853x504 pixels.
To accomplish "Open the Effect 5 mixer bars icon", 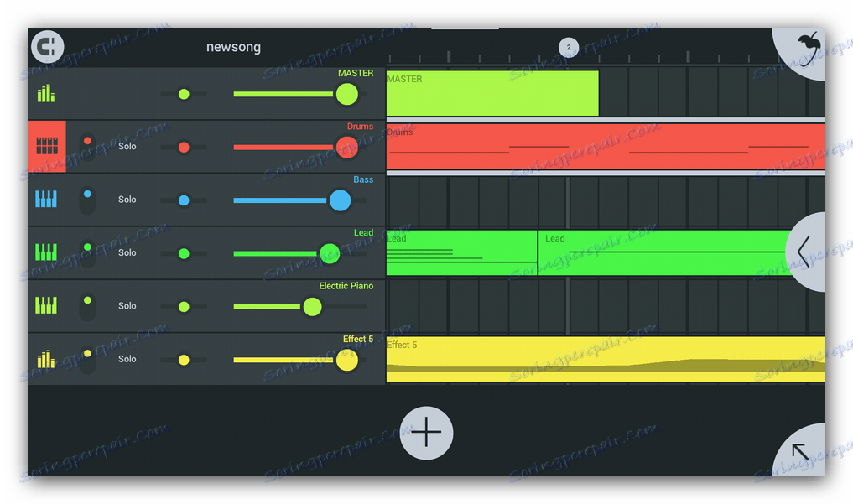I will point(46,359).
